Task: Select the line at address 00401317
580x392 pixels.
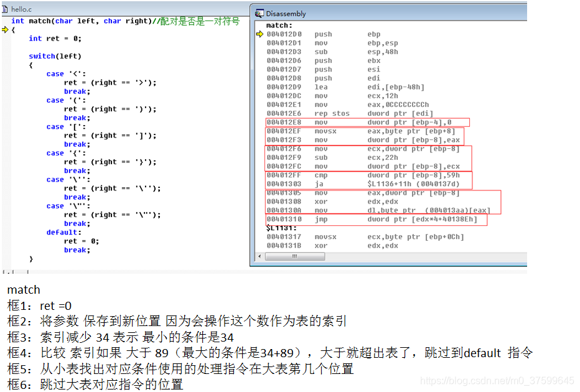Action: 365,237
